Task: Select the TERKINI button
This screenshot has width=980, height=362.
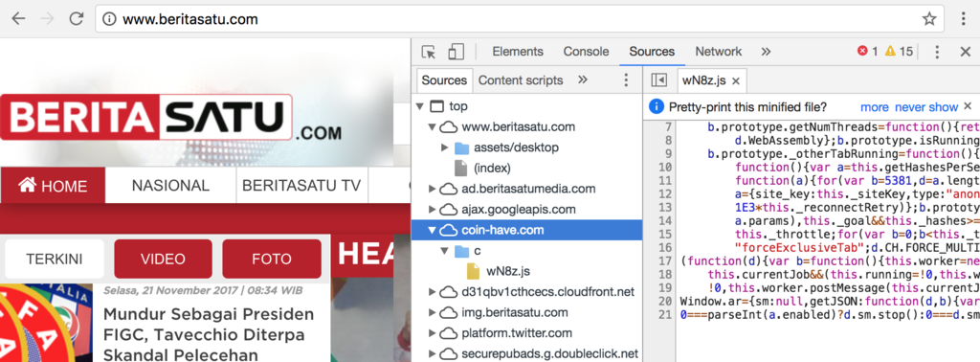Action: coord(55,259)
